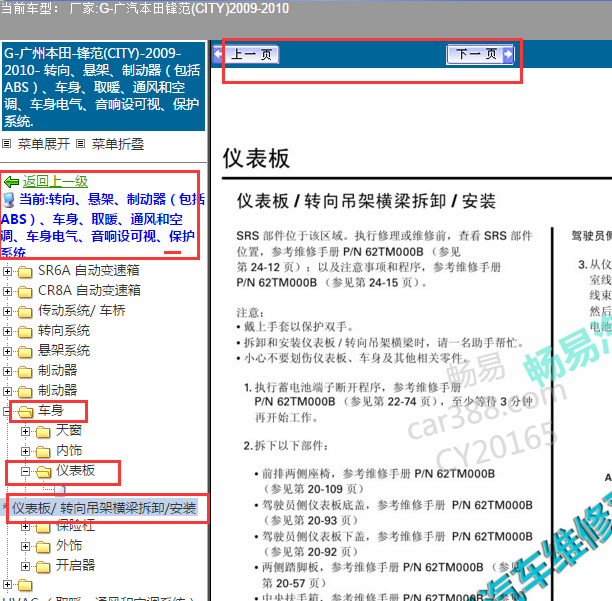Go to previous page with 上一页 button
The image size is (612, 601).
tap(247, 55)
